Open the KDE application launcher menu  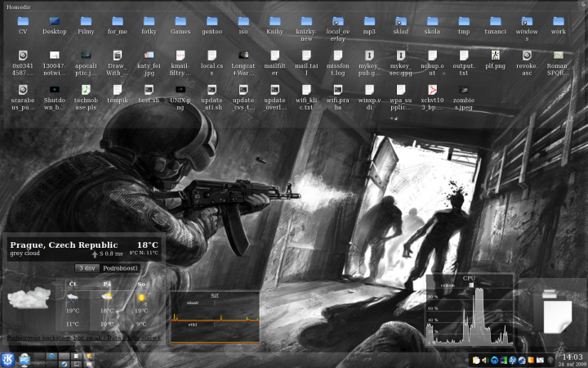(7, 360)
